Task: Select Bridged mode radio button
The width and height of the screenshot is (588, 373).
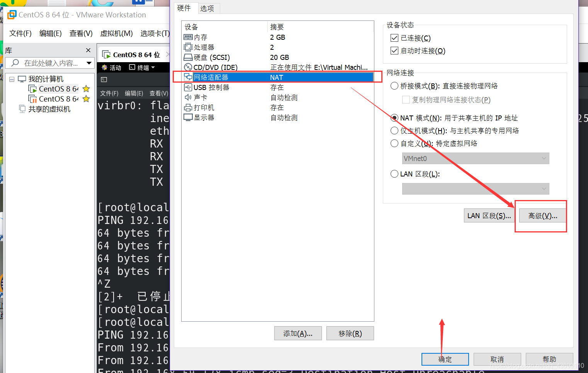Action: pyautogui.click(x=394, y=86)
